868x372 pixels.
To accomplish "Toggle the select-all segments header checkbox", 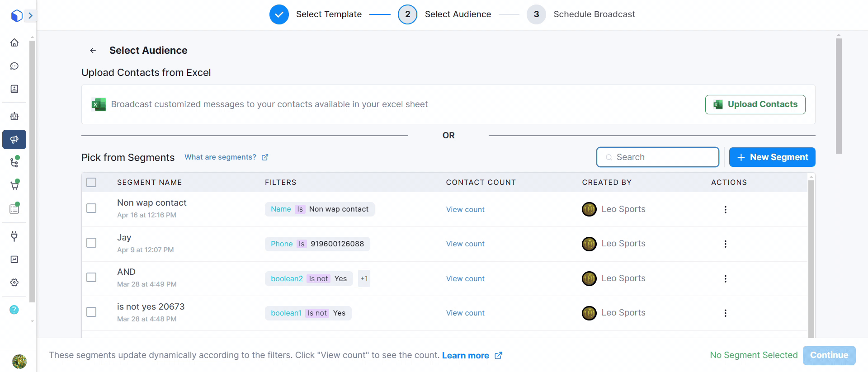I will pos(91,182).
